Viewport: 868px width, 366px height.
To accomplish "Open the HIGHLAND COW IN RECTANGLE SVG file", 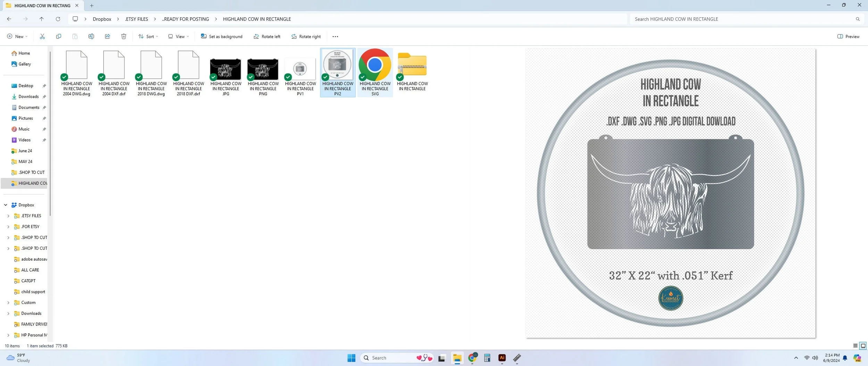I will pos(375,73).
